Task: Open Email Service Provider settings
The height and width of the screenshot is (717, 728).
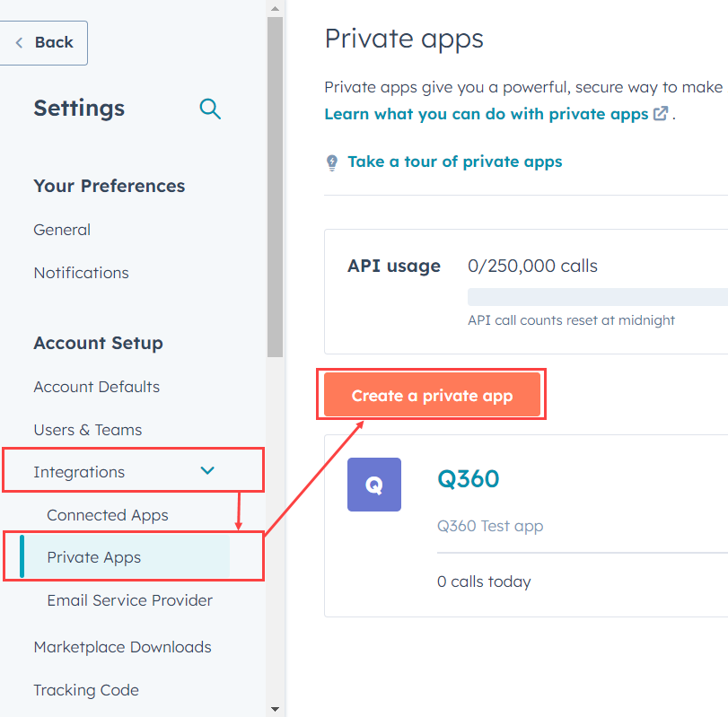Action: [x=129, y=600]
